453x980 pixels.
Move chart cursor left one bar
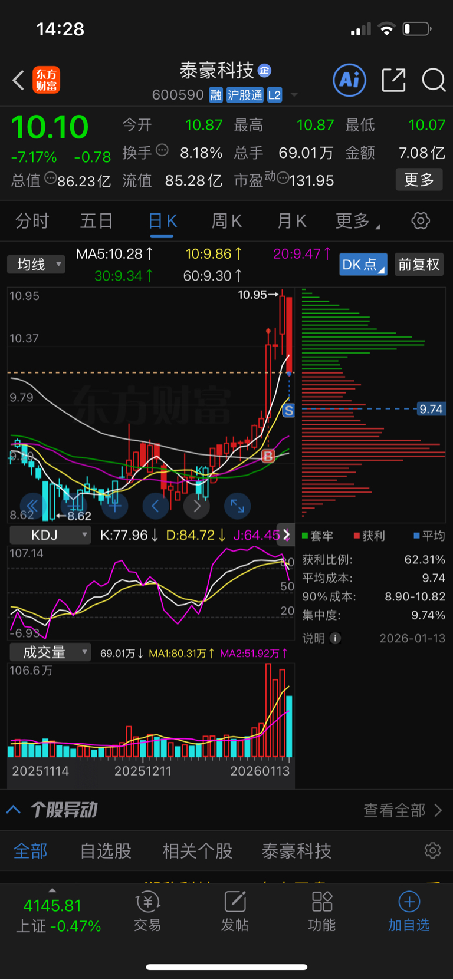point(156,506)
